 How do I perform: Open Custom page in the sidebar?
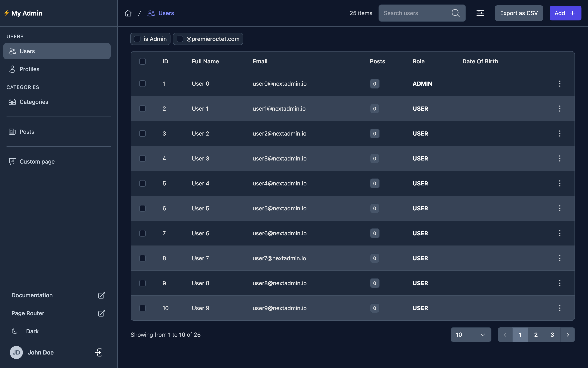[x=57, y=162]
